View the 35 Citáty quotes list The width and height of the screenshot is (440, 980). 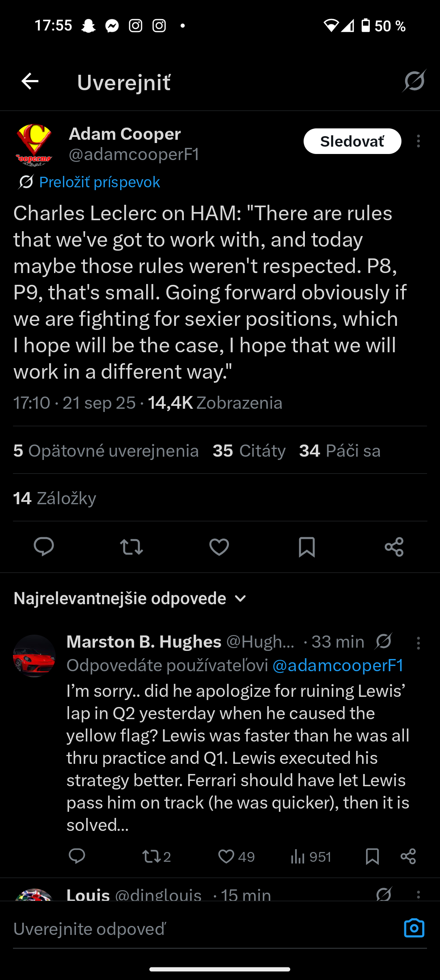pyautogui.click(x=249, y=451)
